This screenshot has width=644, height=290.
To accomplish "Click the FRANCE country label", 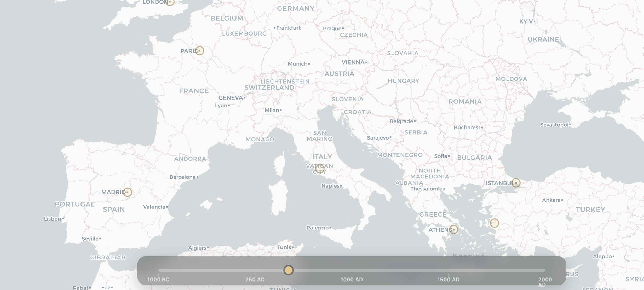I will click(x=194, y=91).
